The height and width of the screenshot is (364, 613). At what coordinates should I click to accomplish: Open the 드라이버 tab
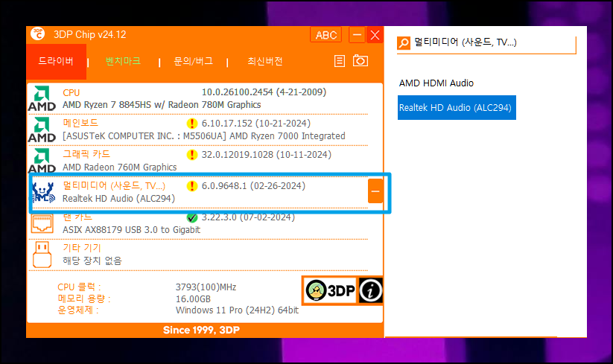(x=56, y=61)
